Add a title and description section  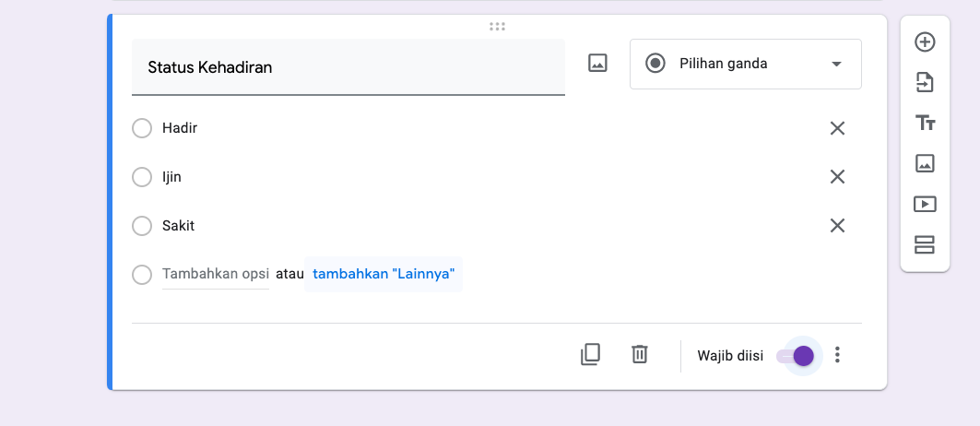point(925,123)
